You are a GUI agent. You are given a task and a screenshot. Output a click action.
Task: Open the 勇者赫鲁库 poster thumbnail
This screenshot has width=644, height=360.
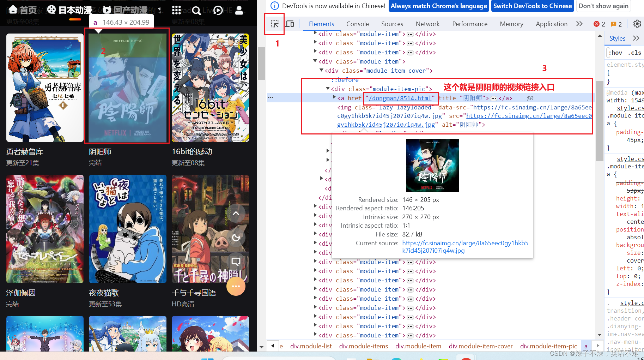tap(45, 88)
